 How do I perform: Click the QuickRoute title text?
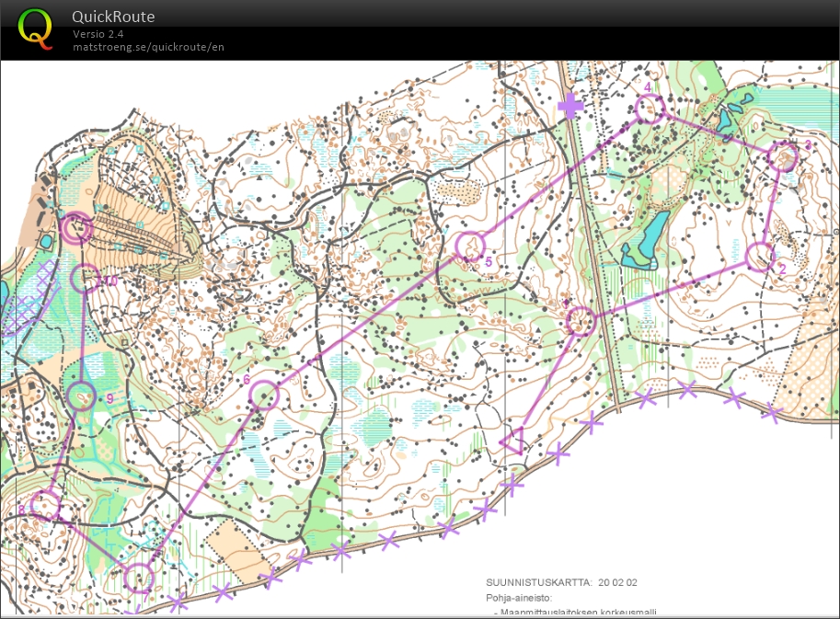coord(113,17)
